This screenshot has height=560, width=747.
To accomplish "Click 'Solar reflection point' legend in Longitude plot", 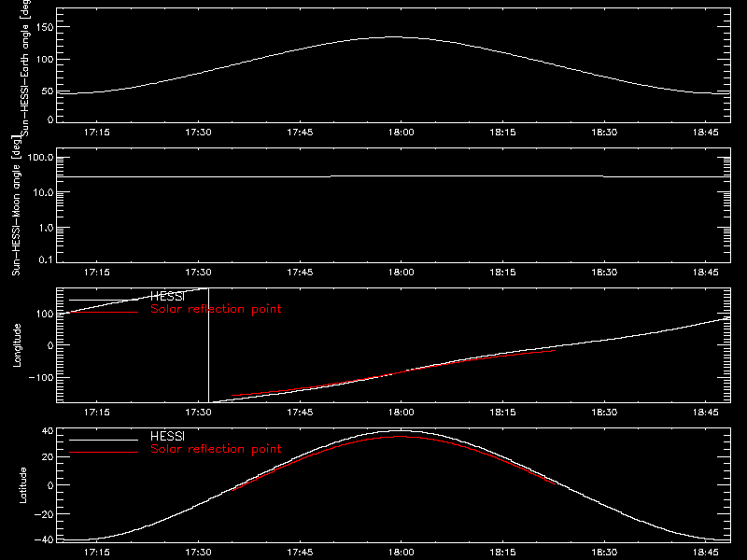I will click(216, 309).
